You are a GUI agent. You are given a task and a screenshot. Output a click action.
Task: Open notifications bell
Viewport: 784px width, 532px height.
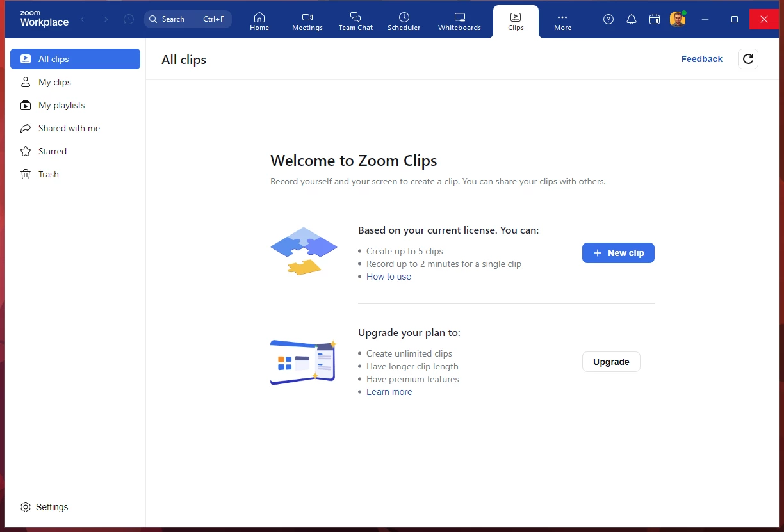point(632,19)
